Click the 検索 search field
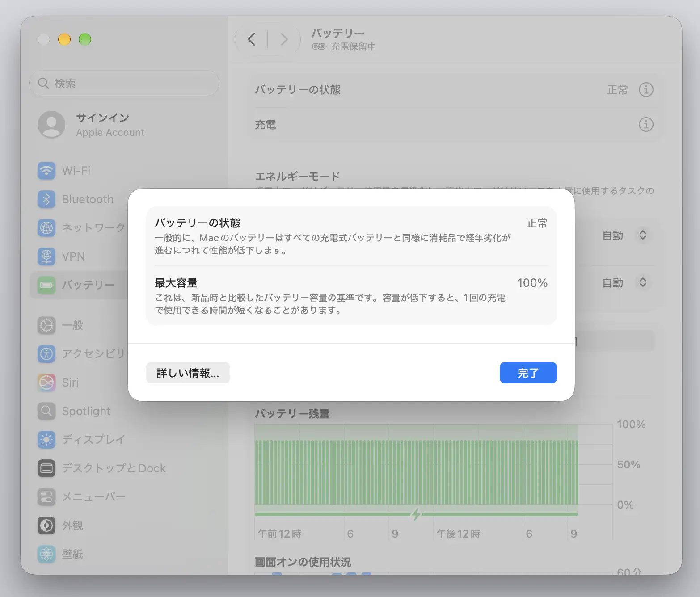This screenshot has width=700, height=597. click(124, 83)
